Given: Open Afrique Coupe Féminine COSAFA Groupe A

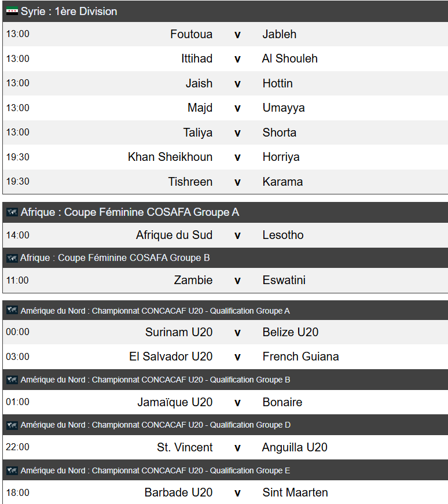Looking at the screenshot, I should click(x=225, y=212).
